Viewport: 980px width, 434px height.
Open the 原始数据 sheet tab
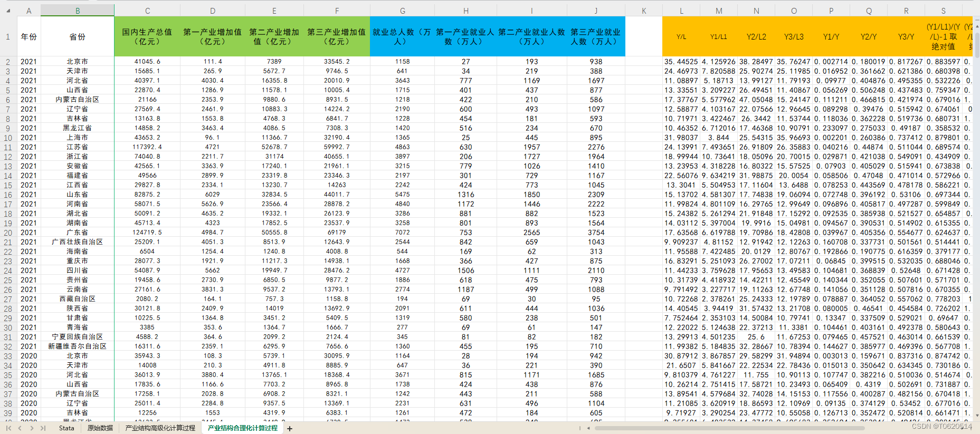coord(100,428)
